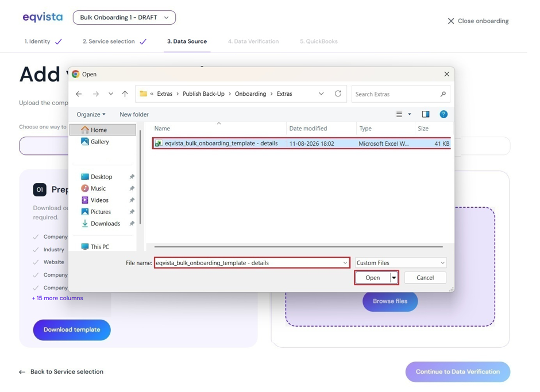Select file eqvista_bulk_onboarding_template - details
Viewport: 540px width, 392px height.
(302, 143)
